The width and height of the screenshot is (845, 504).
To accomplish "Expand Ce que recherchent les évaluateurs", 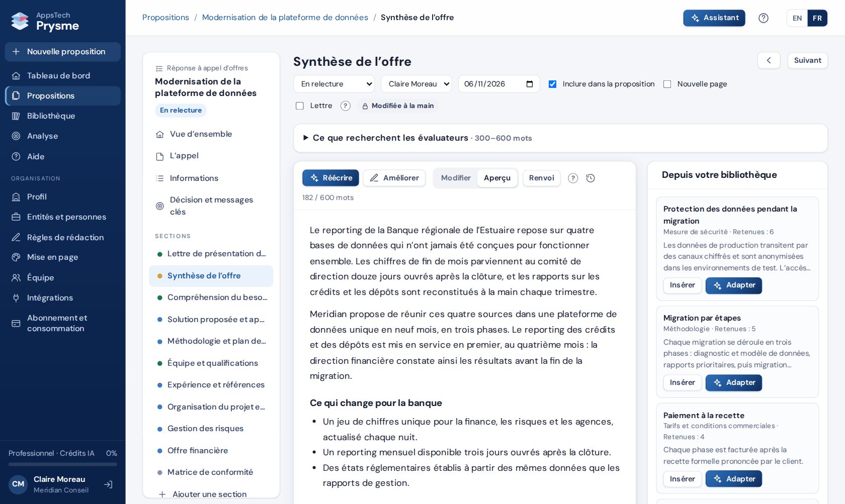I will (560, 138).
